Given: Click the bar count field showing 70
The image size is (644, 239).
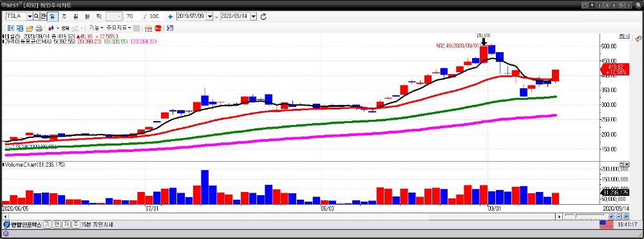Looking at the screenshot, I should tap(133, 16).
